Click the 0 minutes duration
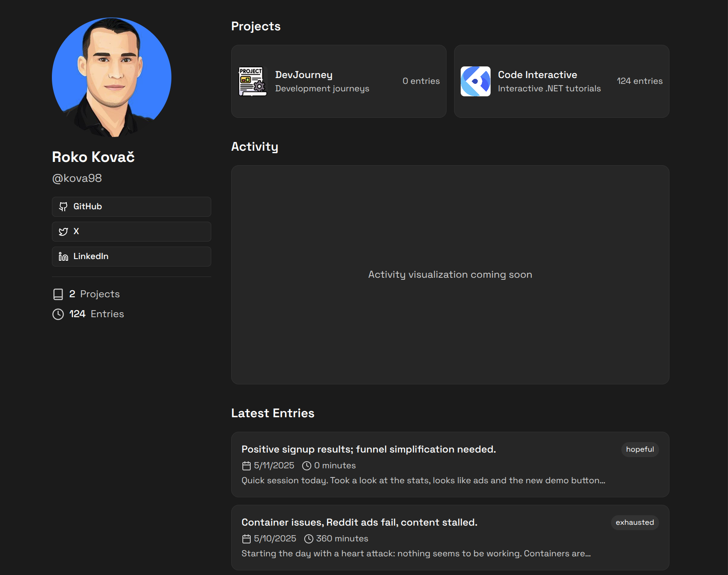Screen dimensions: 728x575 [x=335, y=466]
